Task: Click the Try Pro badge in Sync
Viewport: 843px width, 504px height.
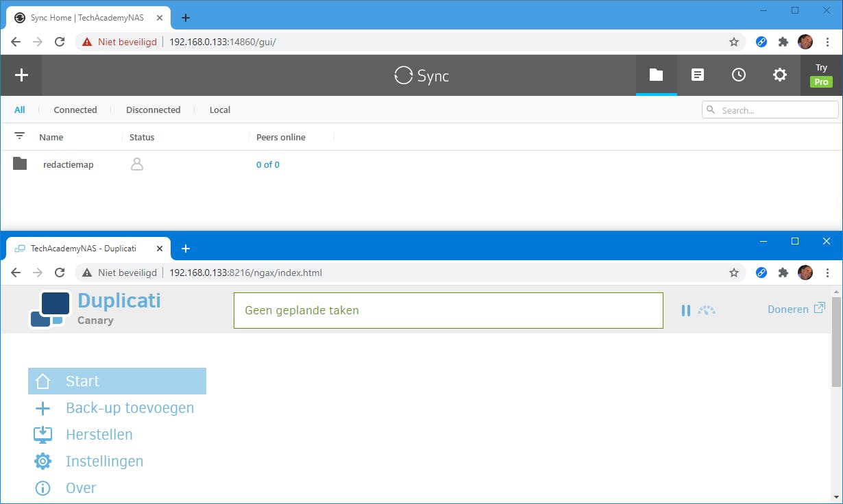Action: [821, 75]
